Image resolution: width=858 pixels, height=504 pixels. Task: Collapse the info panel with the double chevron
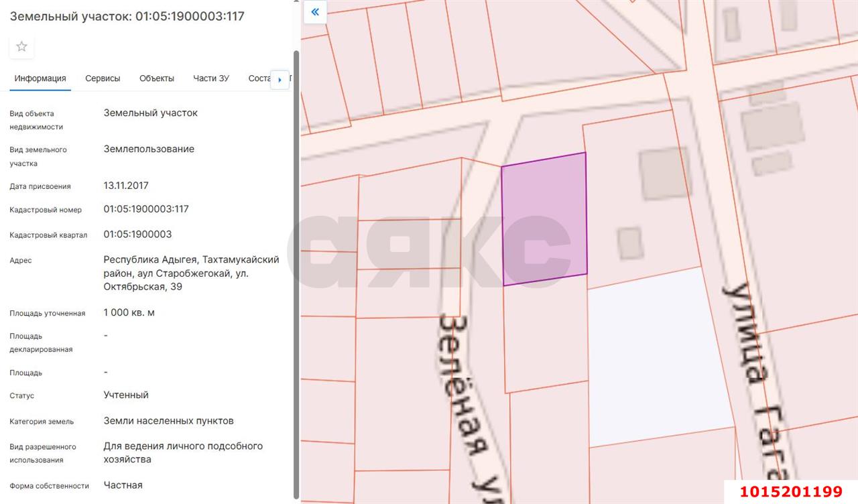[x=315, y=12]
